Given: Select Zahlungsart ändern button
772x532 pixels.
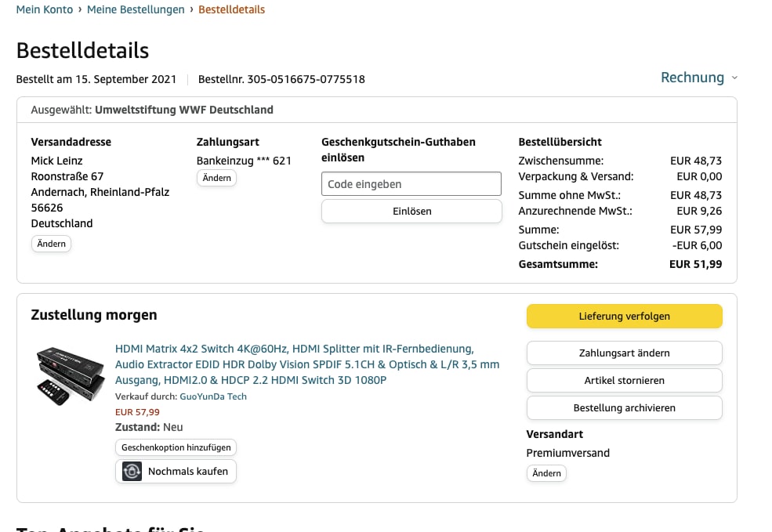Looking at the screenshot, I should point(624,353).
